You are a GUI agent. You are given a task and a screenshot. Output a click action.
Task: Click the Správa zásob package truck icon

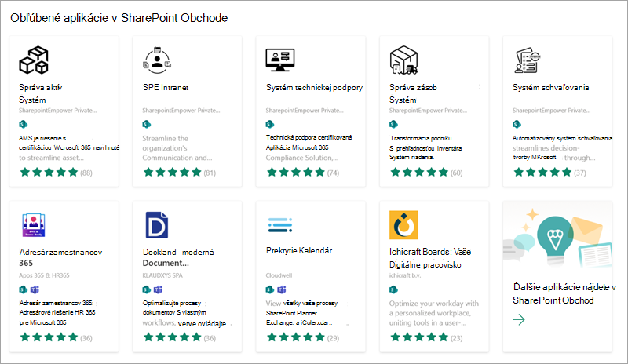click(403, 60)
